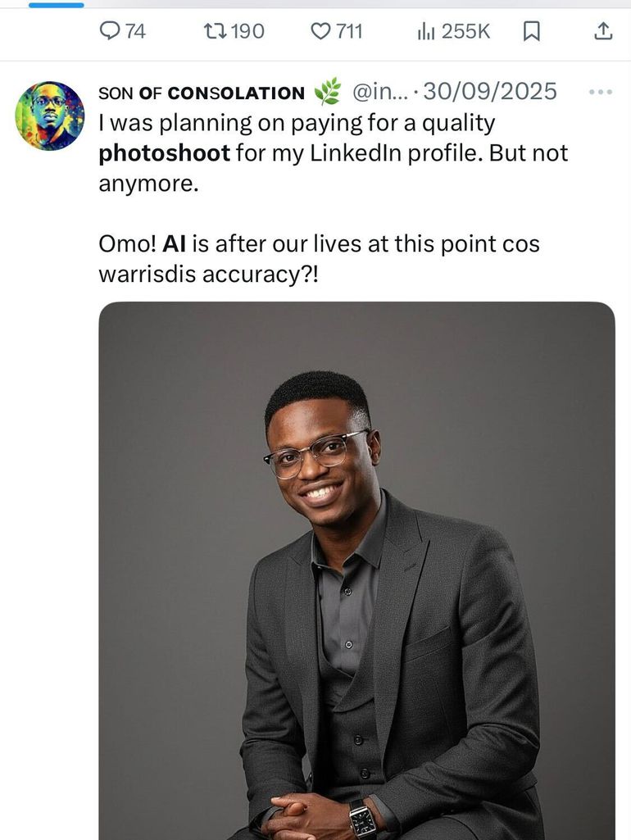Screen dimensions: 631x840
Task: Click the 711 likes count
Action: tap(348, 31)
